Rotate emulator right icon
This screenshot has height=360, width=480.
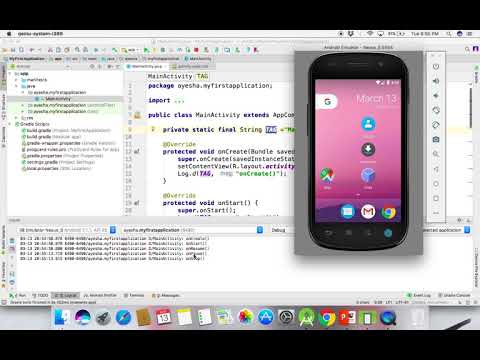click(436, 125)
